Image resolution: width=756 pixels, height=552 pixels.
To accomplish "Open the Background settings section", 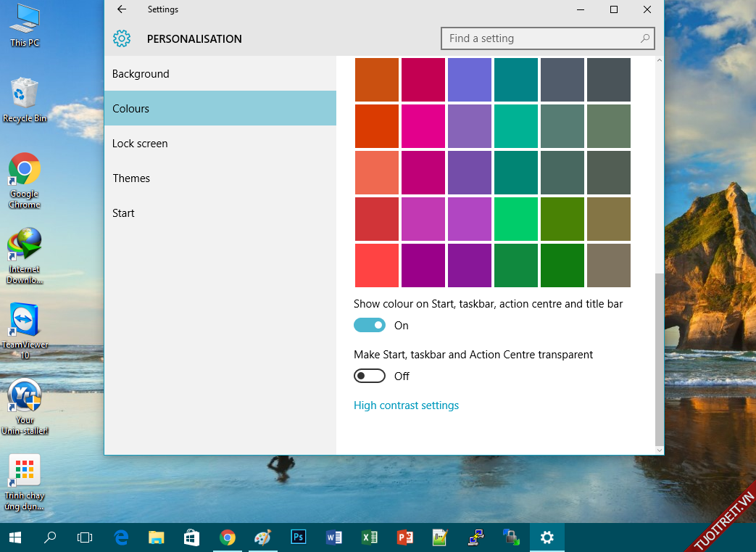I will click(x=141, y=74).
